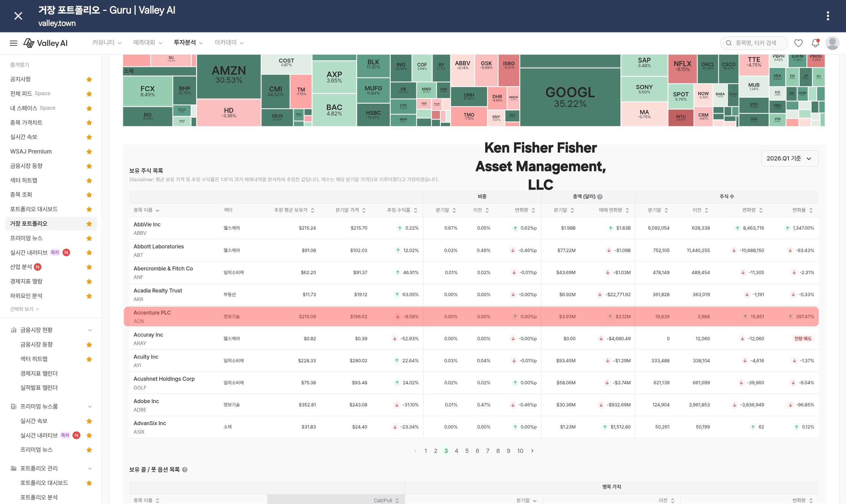Screen dimensions: 846x504
Task: Click the 금융시장 현황 section chart icon
Action: tap(14, 330)
